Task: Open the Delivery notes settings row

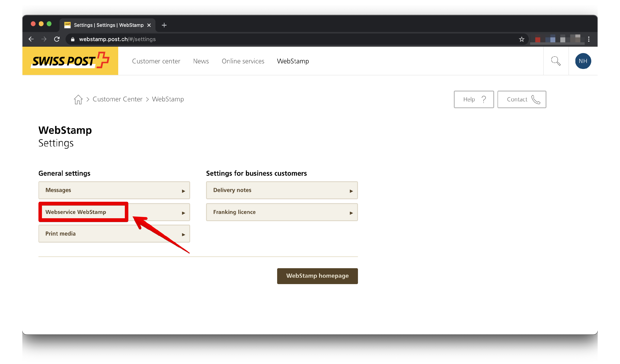Action: pyautogui.click(x=282, y=190)
